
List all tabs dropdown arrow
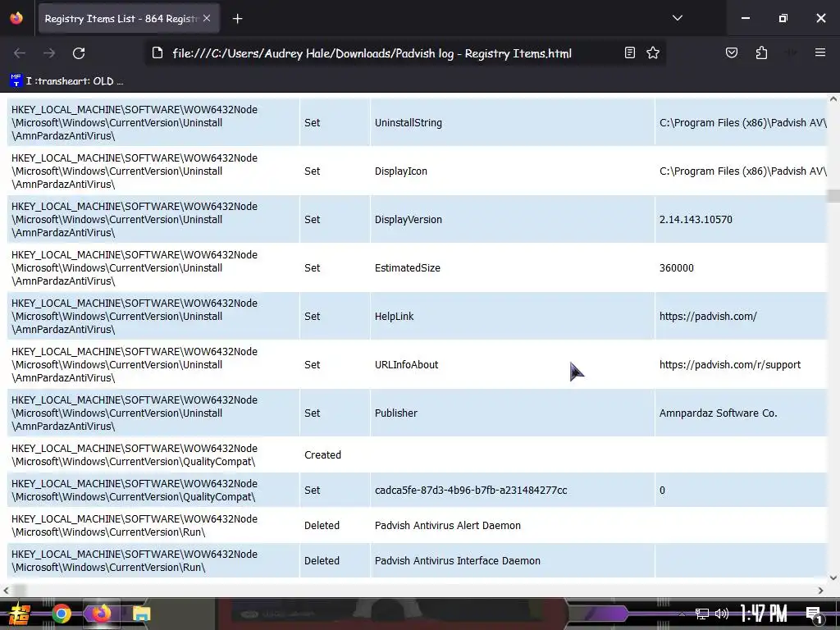677,18
